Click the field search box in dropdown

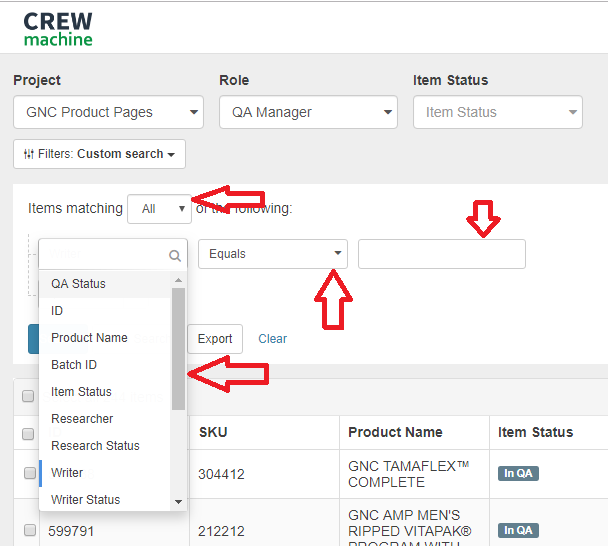(x=113, y=254)
